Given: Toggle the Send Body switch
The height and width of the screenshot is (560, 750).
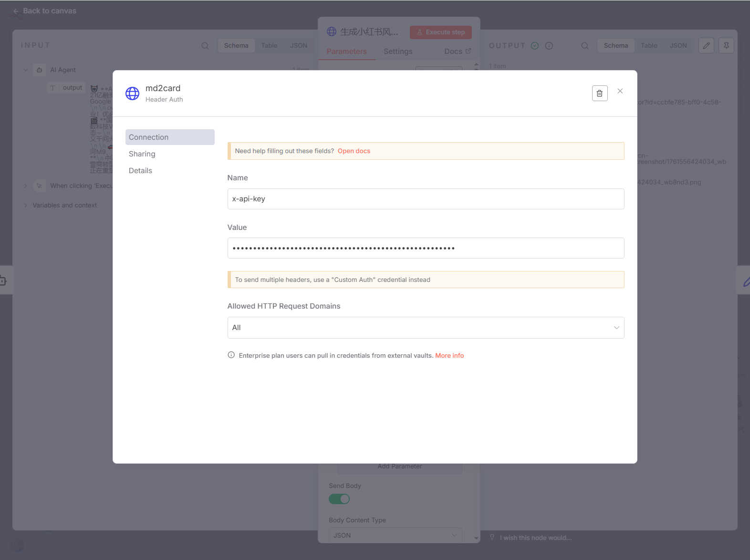Looking at the screenshot, I should pos(339,499).
